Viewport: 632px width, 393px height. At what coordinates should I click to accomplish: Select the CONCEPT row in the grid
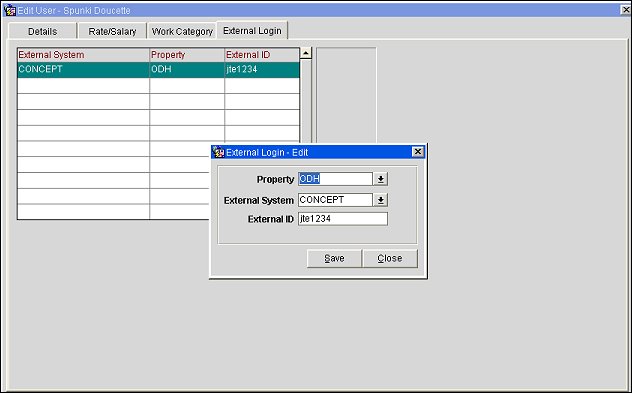click(158, 69)
